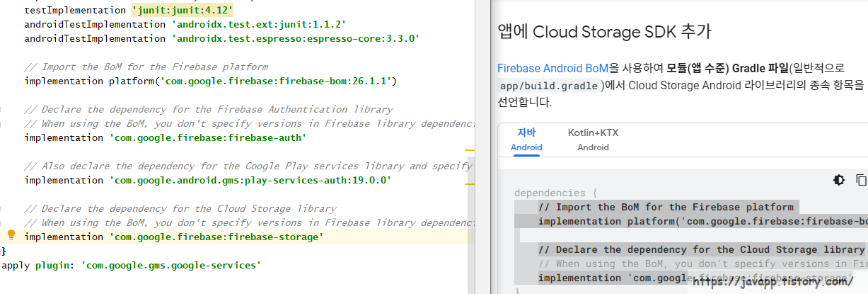Click the firebase-bom:26.1.1 platform line in editor
Image resolution: width=868 pixels, height=294 pixels.
211,81
